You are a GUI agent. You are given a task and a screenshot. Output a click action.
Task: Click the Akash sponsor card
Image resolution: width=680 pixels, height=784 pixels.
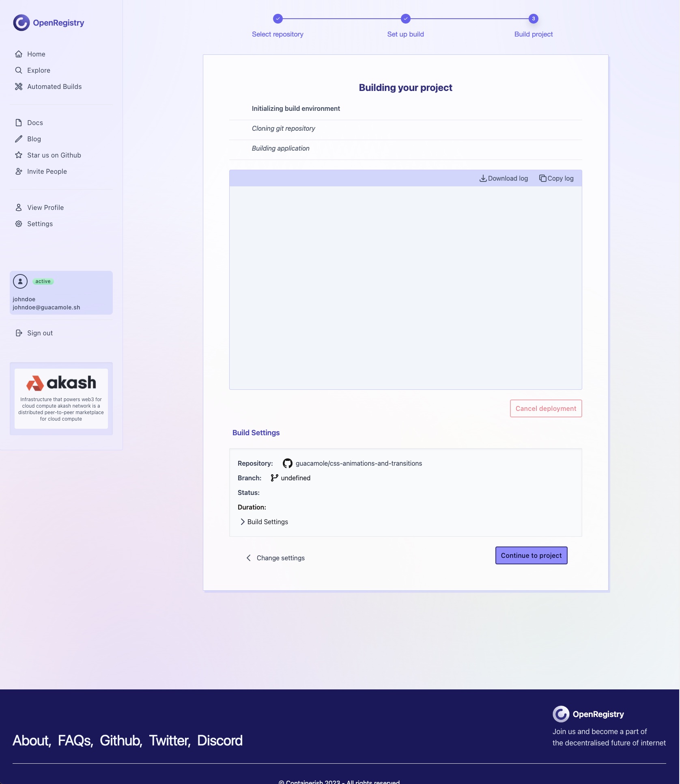tap(61, 398)
